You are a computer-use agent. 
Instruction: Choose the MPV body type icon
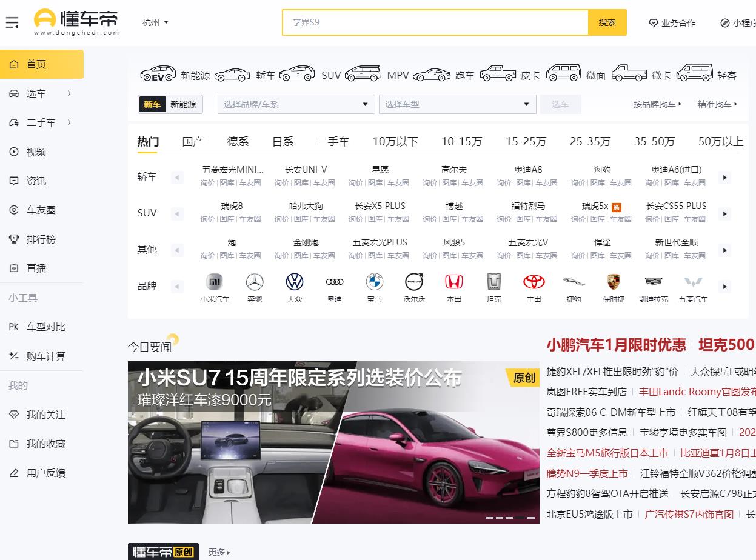pyautogui.click(x=363, y=75)
